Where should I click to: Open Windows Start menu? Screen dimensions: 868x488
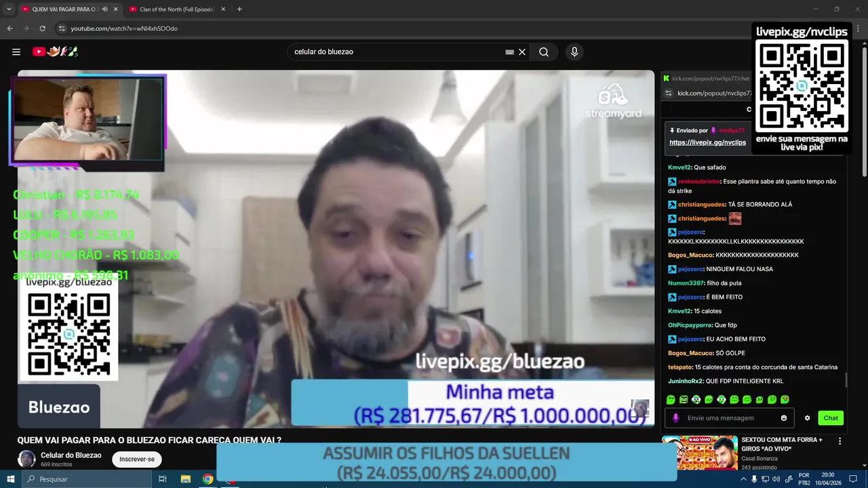click(x=10, y=479)
